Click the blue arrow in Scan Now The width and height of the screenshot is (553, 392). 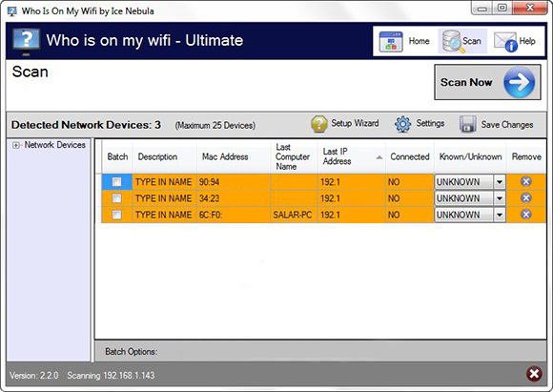coord(519,82)
